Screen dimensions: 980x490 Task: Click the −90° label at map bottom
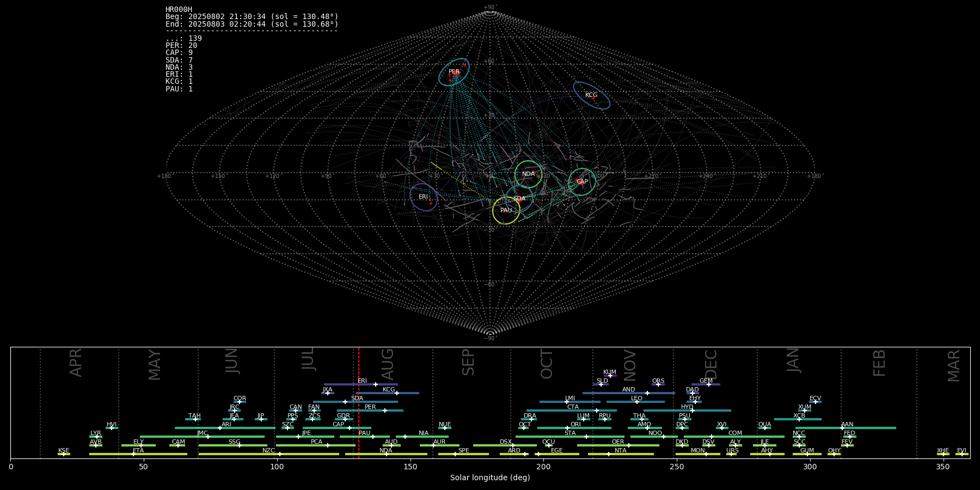pyautogui.click(x=490, y=339)
